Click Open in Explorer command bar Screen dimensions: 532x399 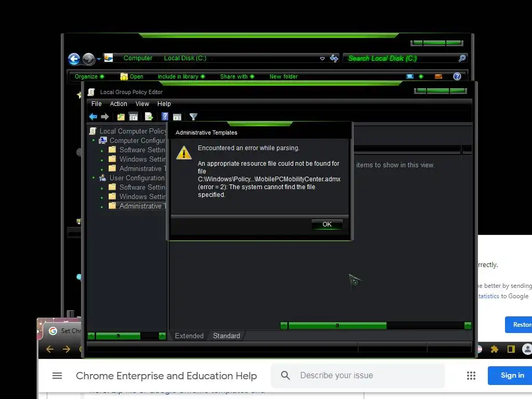132,77
